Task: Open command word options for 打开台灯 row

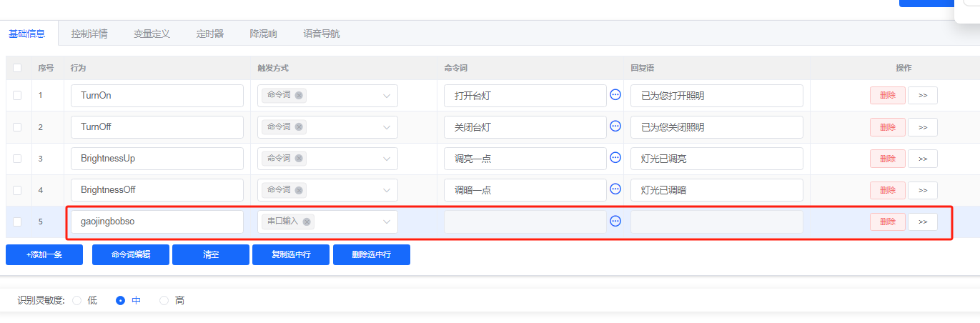Action: [615, 94]
